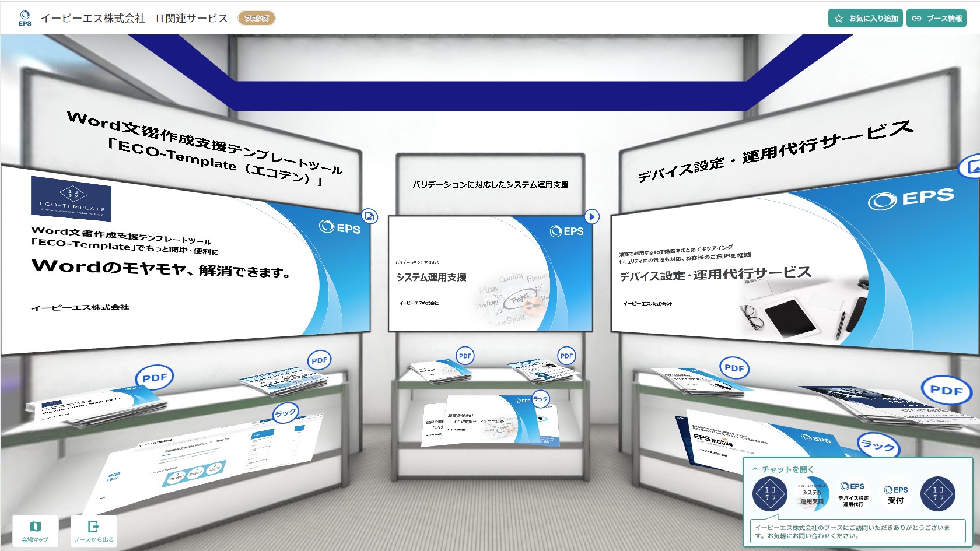Viewport: 980px width, 551px height.
Task: Open the center システム運用支援 slide panel
Action: coord(490,274)
